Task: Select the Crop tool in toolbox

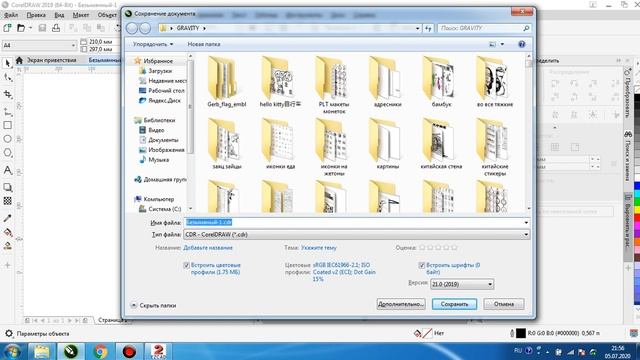Action: point(7,94)
